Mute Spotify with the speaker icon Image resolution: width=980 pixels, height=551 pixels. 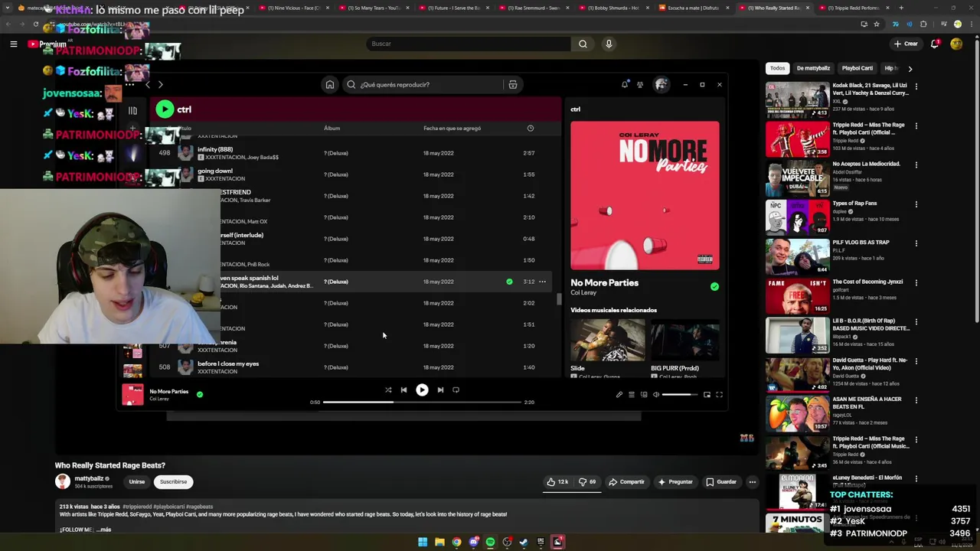pyautogui.click(x=656, y=395)
